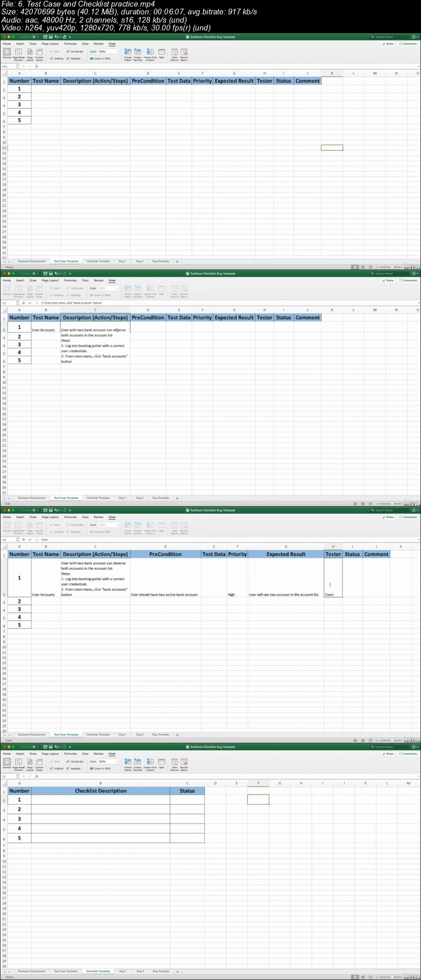Open the Formulas ribbon tab in first frame
Viewport: 421px width, 980px height.
(x=70, y=44)
